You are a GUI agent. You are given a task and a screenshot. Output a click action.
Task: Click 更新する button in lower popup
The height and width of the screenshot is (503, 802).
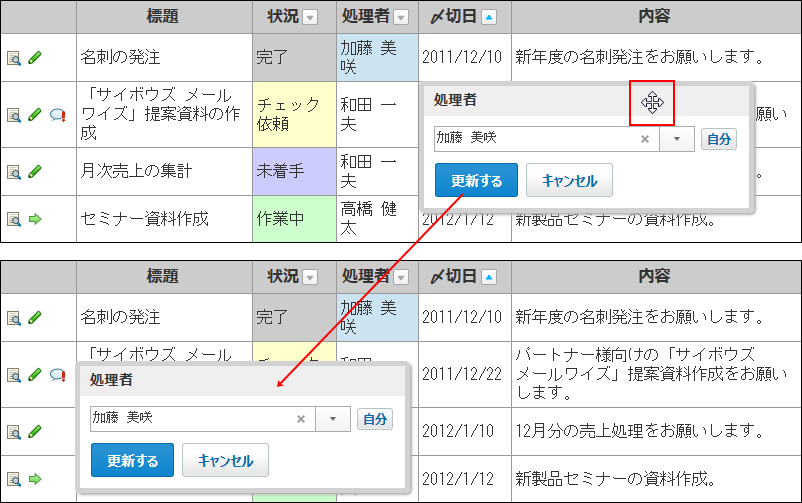132,460
